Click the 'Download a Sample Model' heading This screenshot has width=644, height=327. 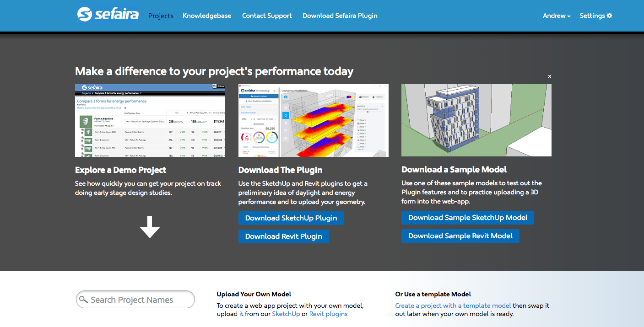pyautogui.click(x=454, y=170)
